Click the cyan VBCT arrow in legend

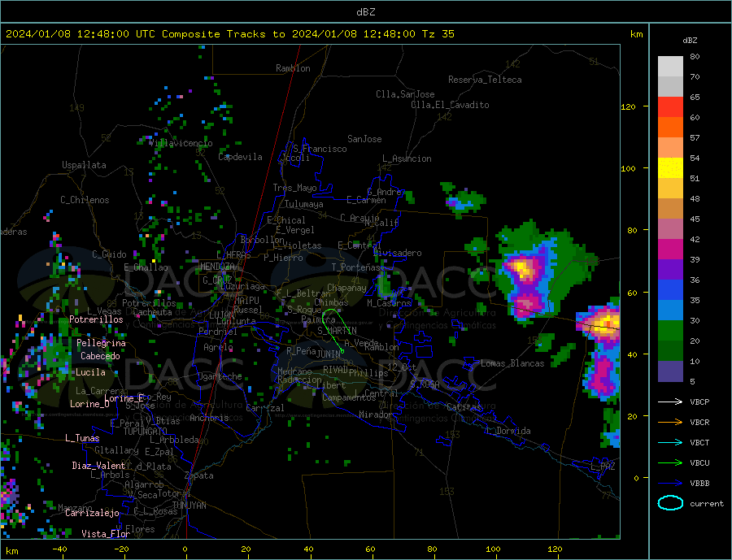coord(670,442)
